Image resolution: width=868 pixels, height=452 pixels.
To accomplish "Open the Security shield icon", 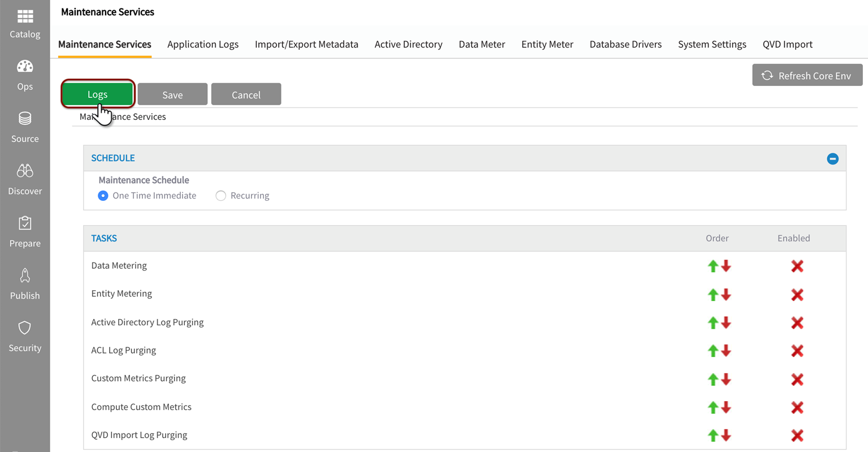I will coord(25,328).
